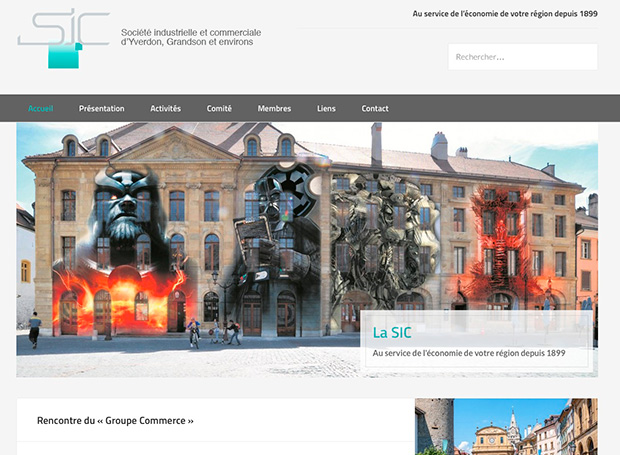The width and height of the screenshot is (620, 455).
Task: Click the 'Société industrielle et commerciale' site title
Action: 191,37
